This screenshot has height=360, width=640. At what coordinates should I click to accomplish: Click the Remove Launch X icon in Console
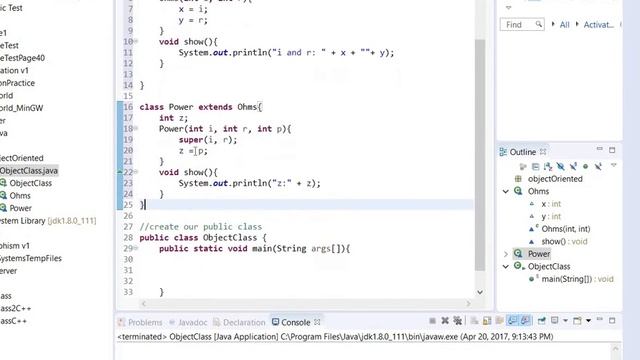point(445,321)
